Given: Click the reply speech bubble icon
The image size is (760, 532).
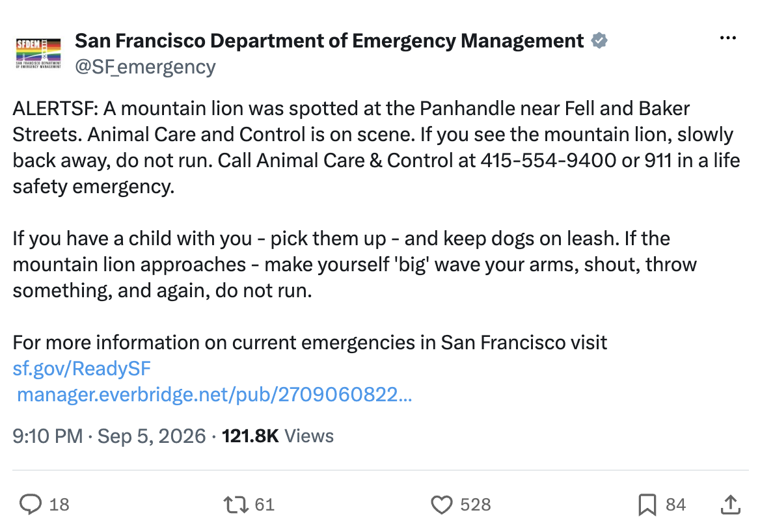Looking at the screenshot, I should (31, 505).
